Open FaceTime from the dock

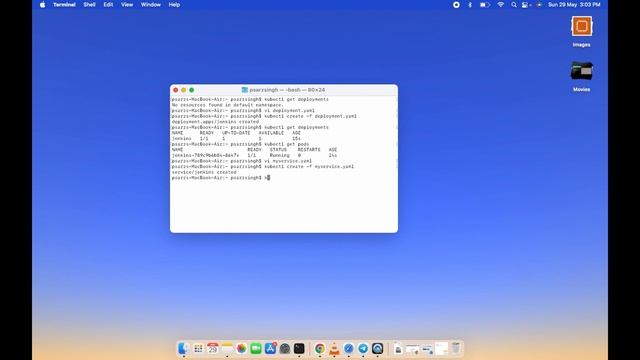(x=256, y=349)
